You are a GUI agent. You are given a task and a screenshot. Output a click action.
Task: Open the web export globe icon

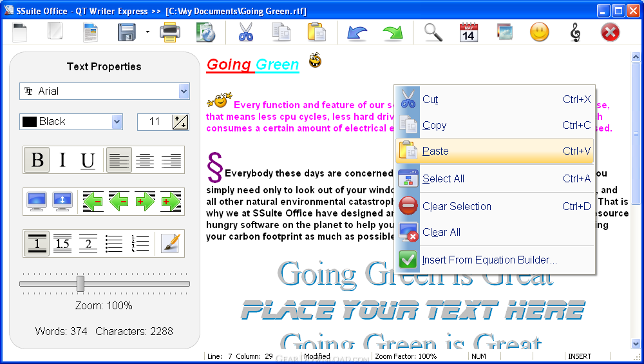(x=205, y=32)
